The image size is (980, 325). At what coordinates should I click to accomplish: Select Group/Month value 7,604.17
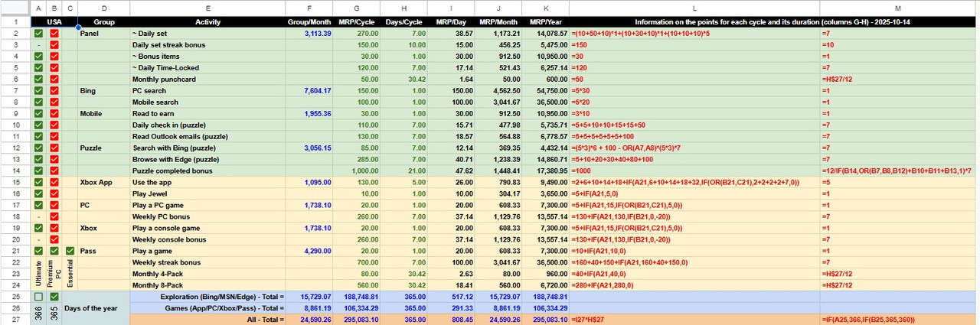309,91
